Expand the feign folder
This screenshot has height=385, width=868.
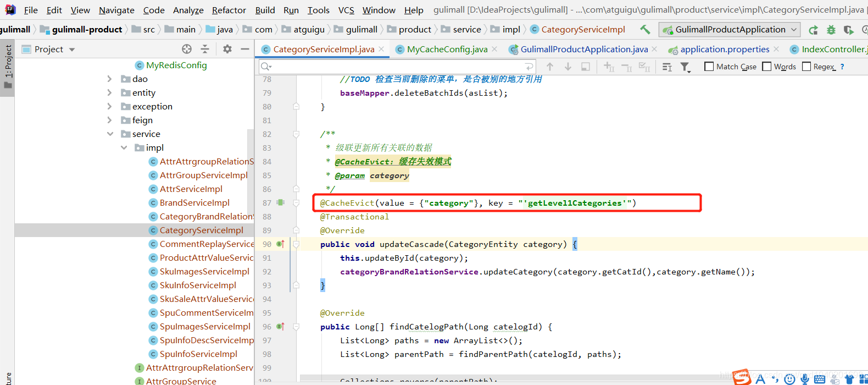click(109, 120)
